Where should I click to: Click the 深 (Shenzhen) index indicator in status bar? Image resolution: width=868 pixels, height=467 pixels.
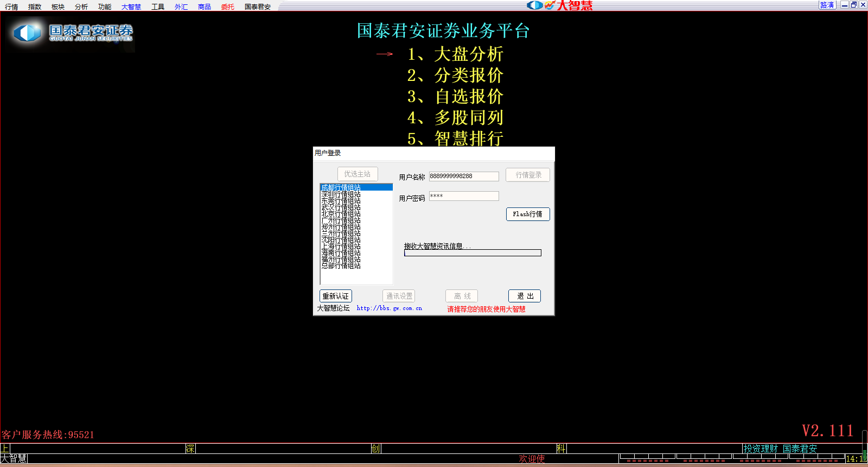[x=190, y=449]
